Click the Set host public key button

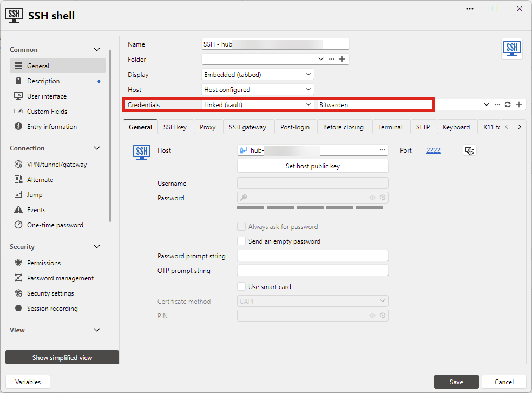click(312, 166)
